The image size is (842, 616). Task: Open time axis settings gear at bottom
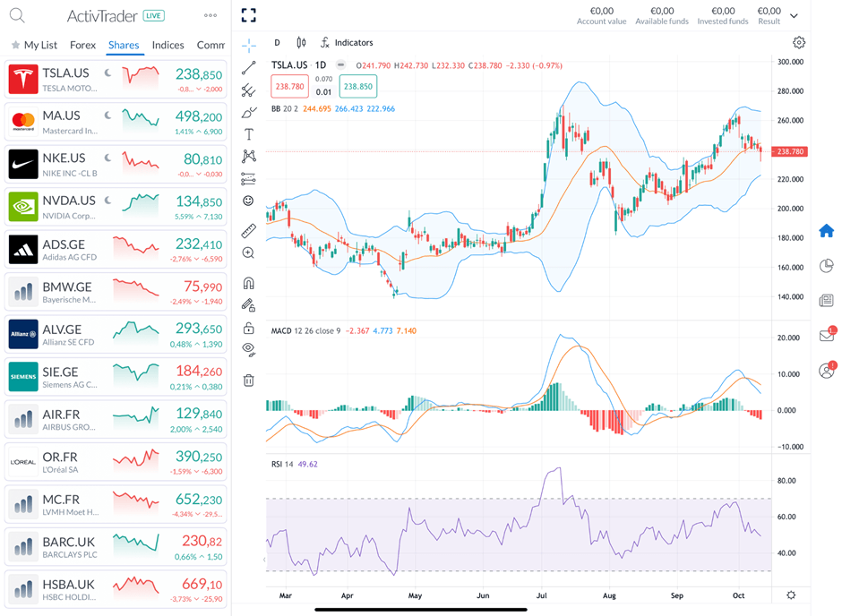791,595
